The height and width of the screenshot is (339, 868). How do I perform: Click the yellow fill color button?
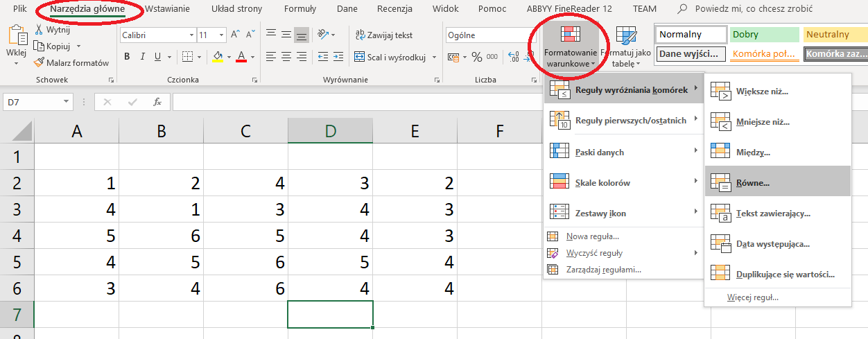click(x=218, y=57)
